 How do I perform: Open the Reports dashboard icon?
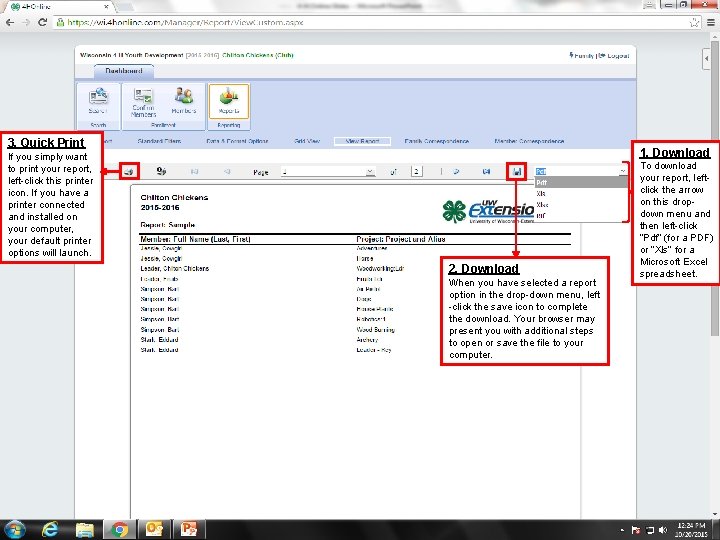[229, 101]
